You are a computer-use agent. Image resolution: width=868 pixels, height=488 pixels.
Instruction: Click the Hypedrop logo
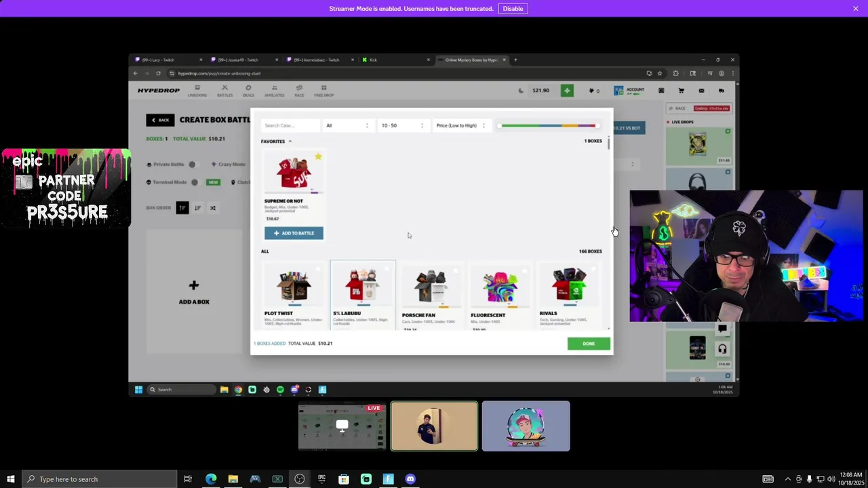(x=159, y=90)
